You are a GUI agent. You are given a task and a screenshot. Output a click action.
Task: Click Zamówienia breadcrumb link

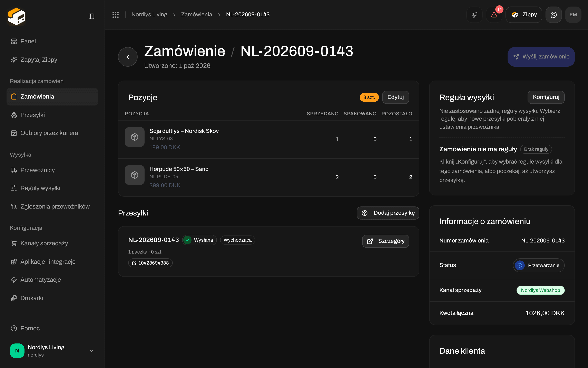point(196,15)
